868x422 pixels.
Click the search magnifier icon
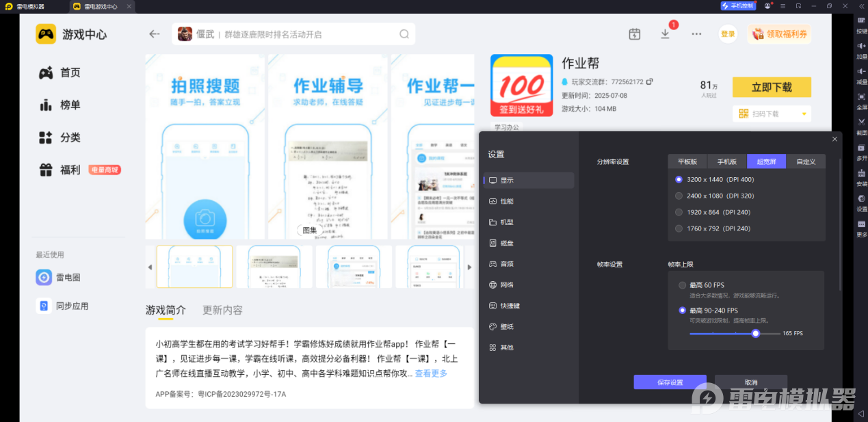click(x=404, y=34)
